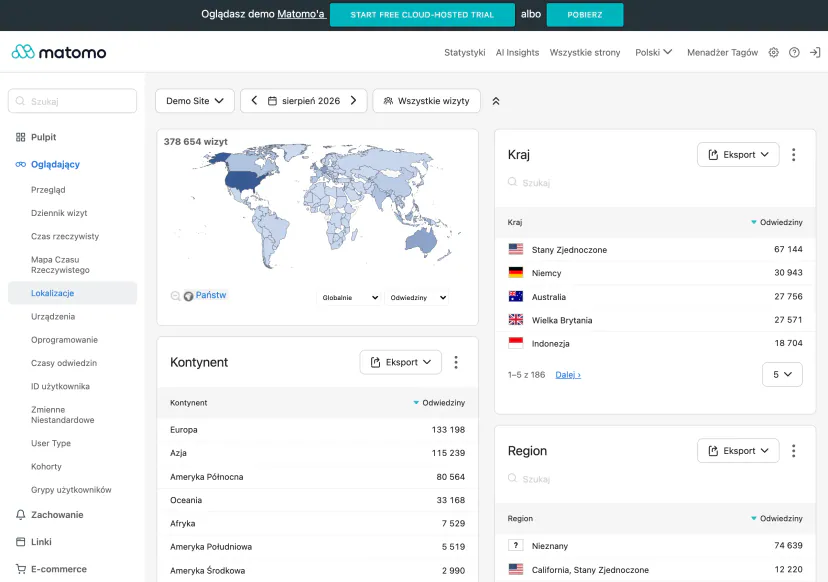This screenshot has width=828, height=582.
Task: Click the Stany Zjednoczone flag icon
Action: [515, 249]
